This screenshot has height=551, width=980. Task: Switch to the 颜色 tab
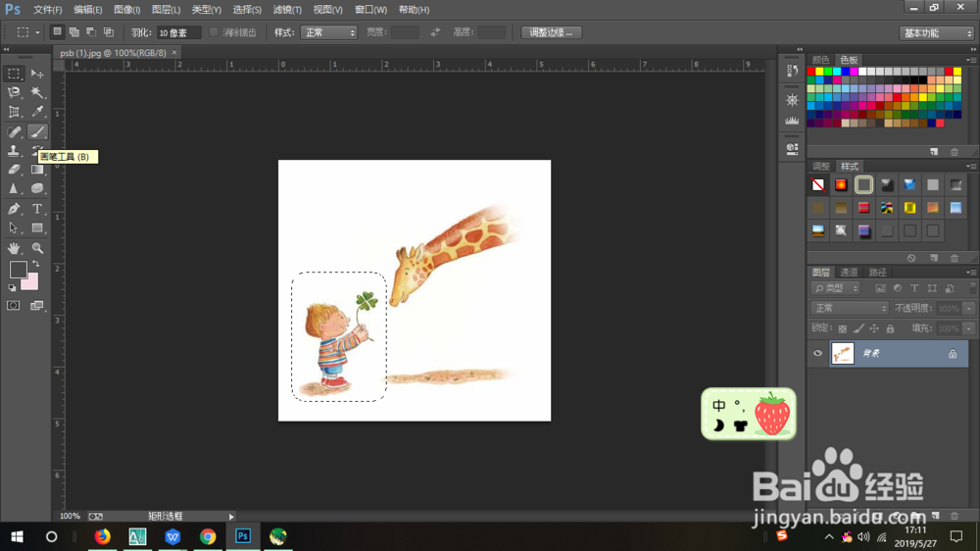pyautogui.click(x=820, y=60)
